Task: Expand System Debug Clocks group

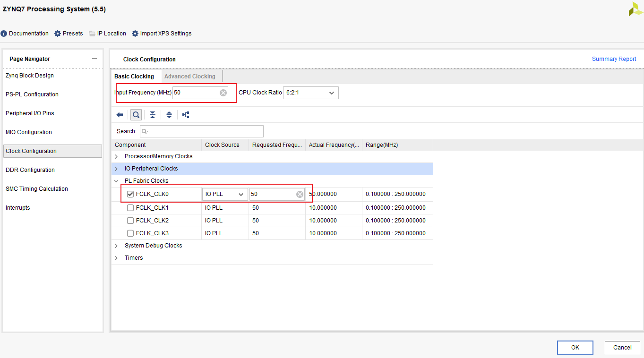Action: (x=116, y=246)
